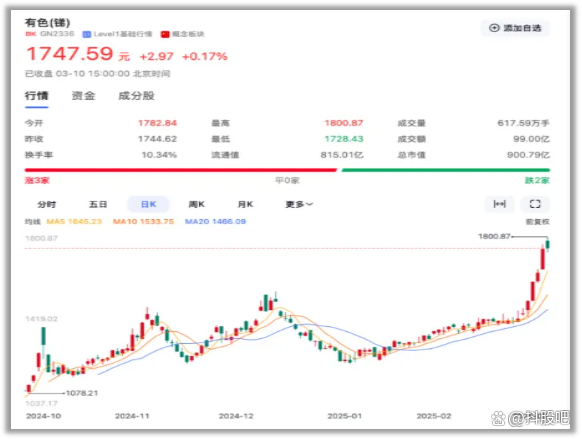Click the green falling-stocks bar
The image size is (582, 439).
445,170
